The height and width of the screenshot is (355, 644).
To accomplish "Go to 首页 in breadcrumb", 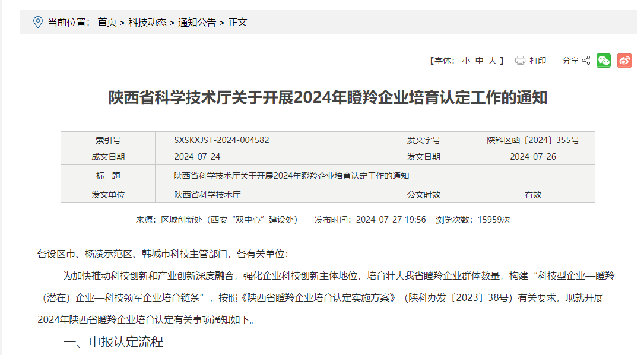I will point(107,23).
